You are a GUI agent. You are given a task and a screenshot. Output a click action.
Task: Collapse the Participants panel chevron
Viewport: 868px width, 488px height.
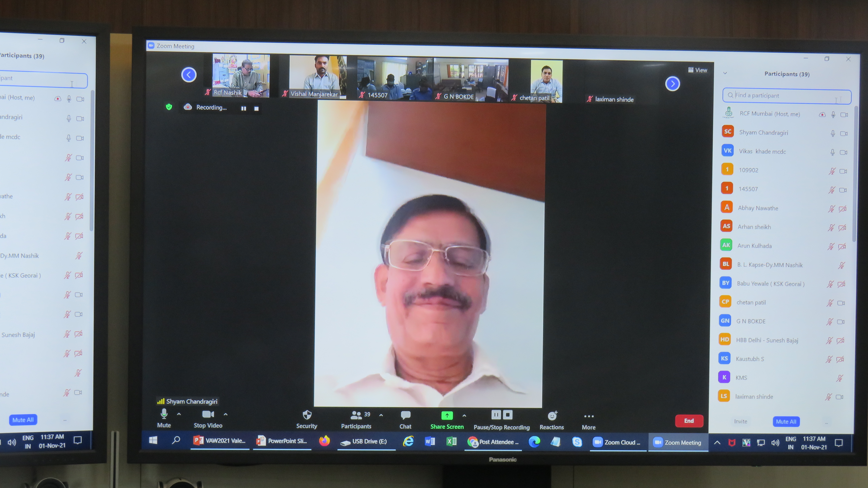(x=725, y=73)
